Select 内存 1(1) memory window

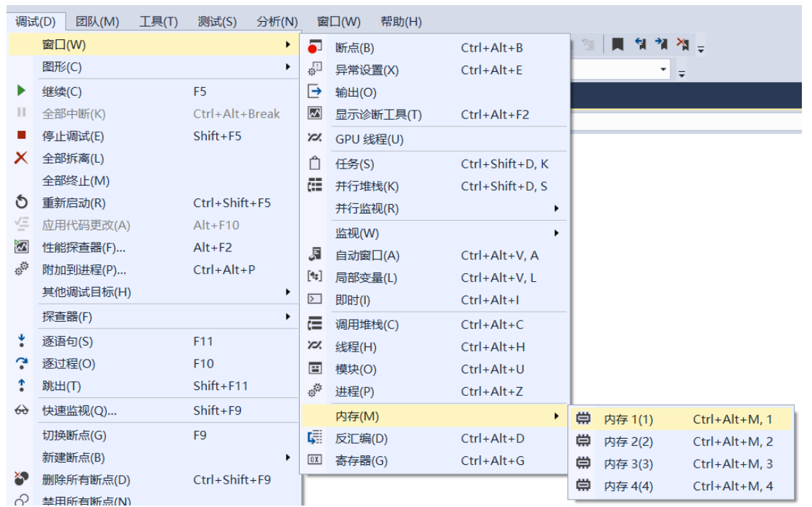coord(681,419)
